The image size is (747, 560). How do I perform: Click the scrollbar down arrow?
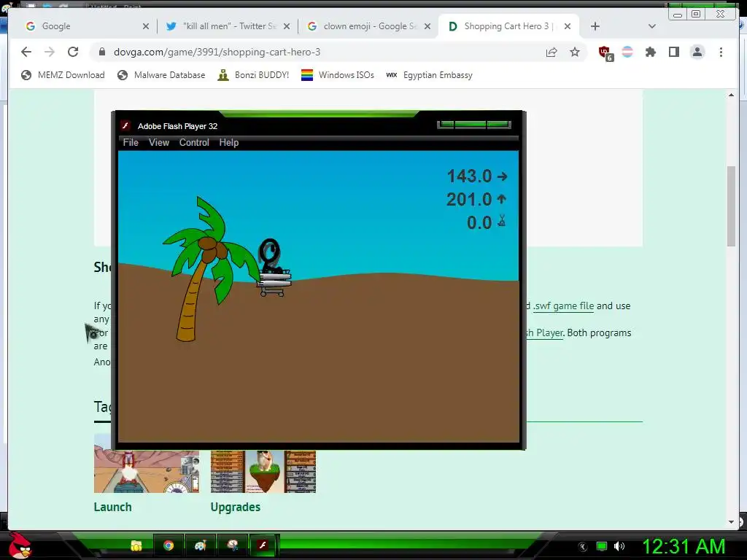point(731,522)
